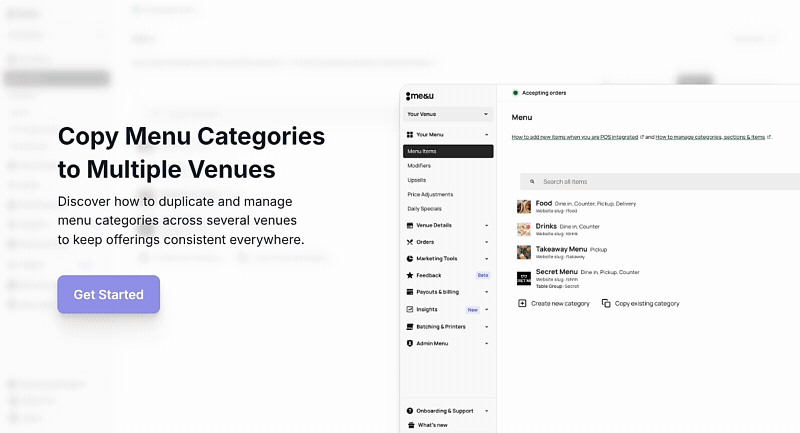Image resolution: width=800 pixels, height=433 pixels.
Task: Expand the Orders section
Action: tap(486, 242)
